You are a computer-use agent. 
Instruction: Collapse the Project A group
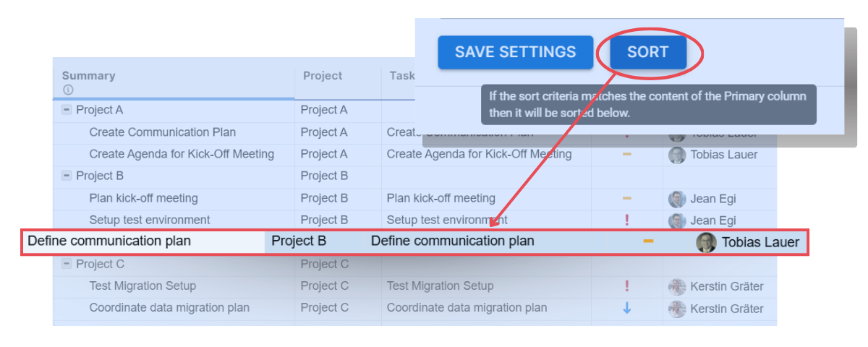tap(67, 110)
